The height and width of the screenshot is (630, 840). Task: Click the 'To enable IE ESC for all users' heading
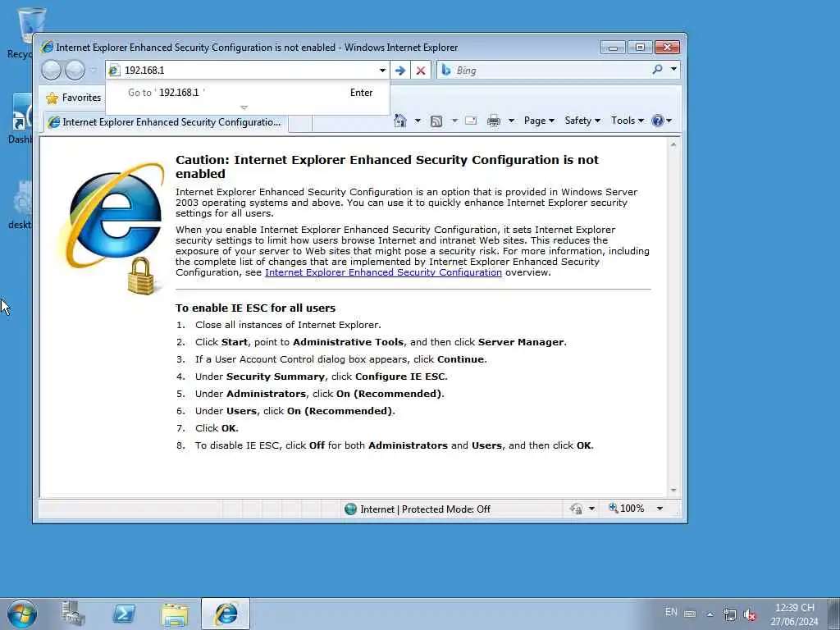point(256,308)
